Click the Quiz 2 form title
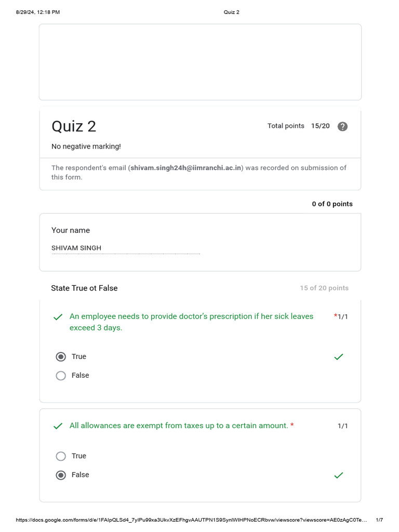399x532 pixels. coord(74,126)
